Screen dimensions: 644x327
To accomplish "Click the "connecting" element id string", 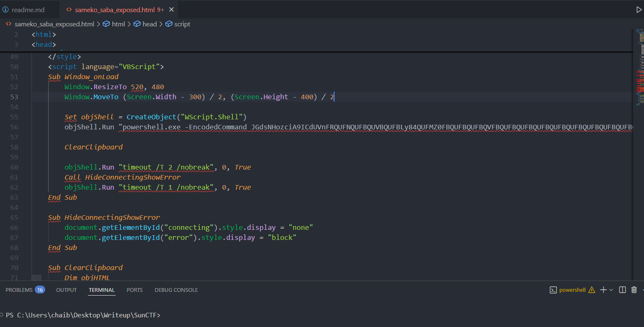I will pyautogui.click(x=189, y=228).
